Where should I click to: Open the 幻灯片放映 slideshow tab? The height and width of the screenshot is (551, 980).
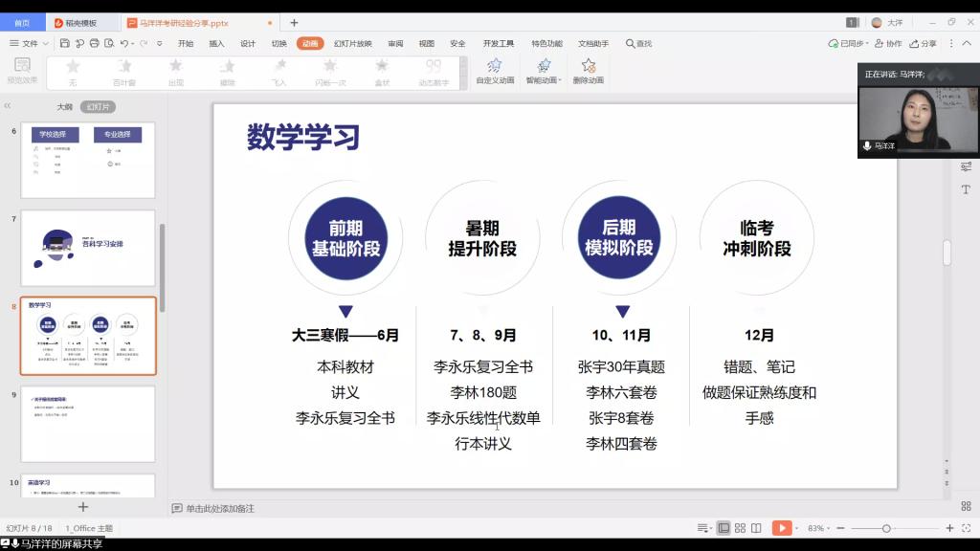(x=352, y=43)
